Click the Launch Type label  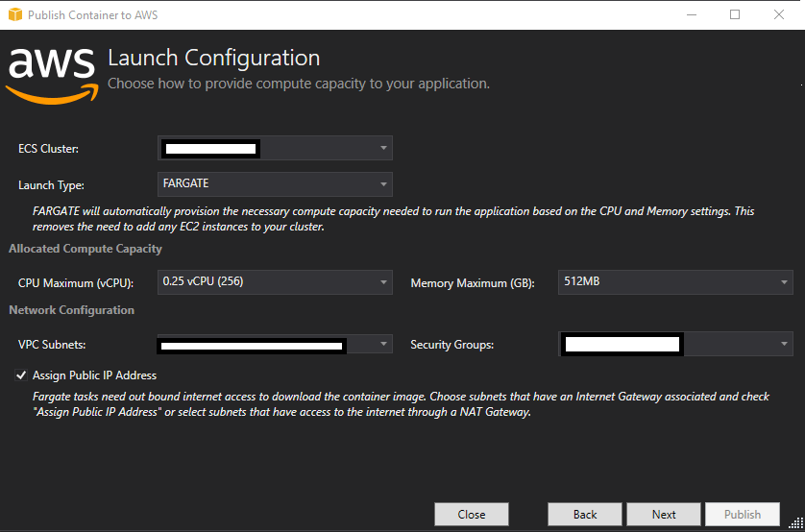(x=51, y=185)
